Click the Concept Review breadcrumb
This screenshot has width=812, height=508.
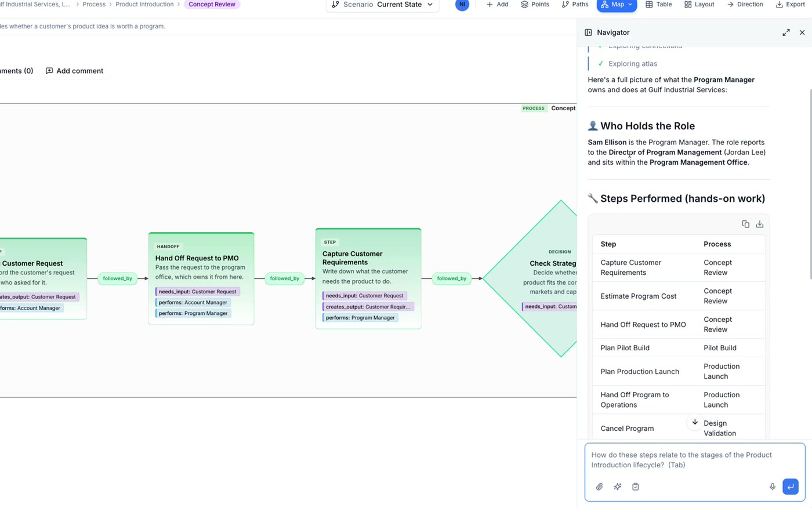coord(212,5)
